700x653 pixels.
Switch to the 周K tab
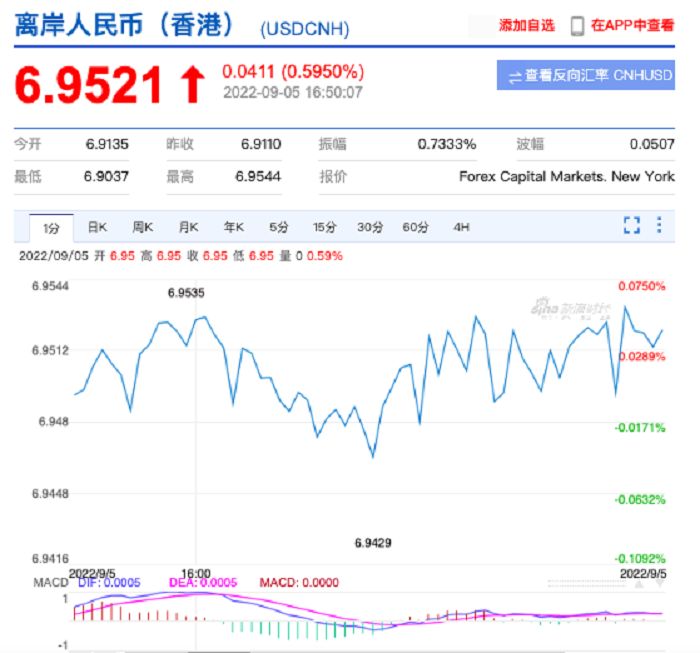[x=143, y=227]
